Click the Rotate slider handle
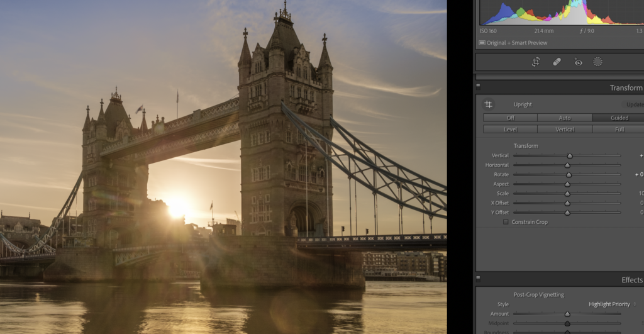 (569, 175)
